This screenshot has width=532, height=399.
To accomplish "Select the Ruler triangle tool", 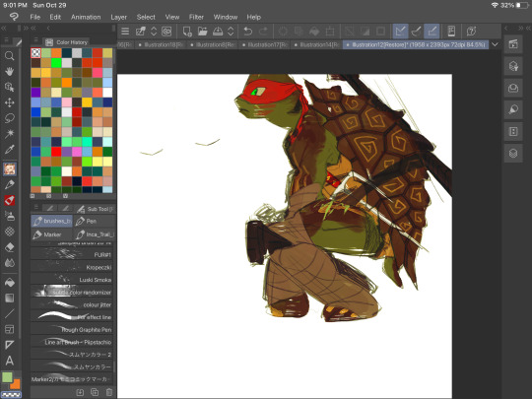I will (10, 345).
